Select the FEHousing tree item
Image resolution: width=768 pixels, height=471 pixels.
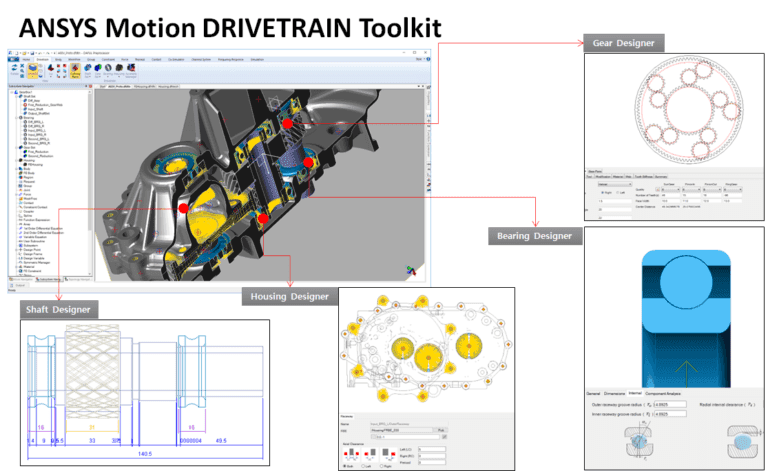pos(32,165)
